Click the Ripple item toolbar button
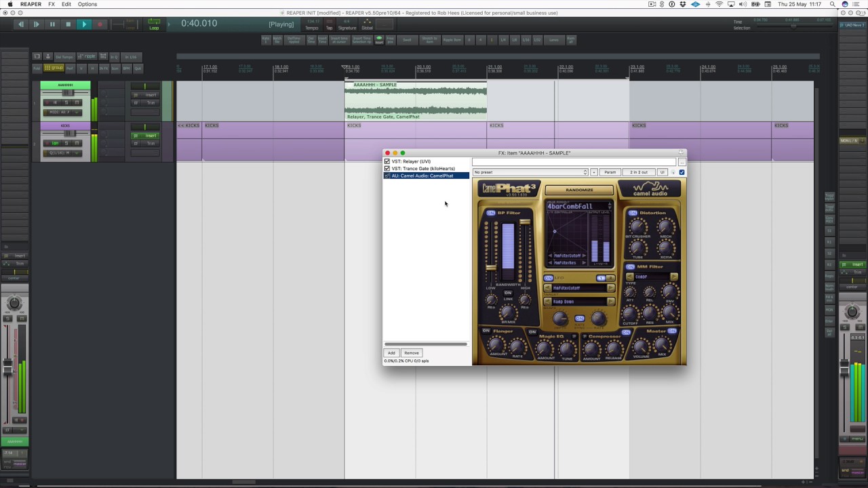The image size is (868, 488). (452, 40)
